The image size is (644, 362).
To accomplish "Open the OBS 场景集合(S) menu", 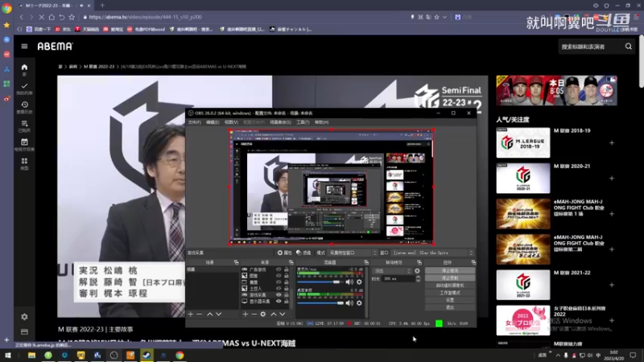I will [x=280, y=122].
